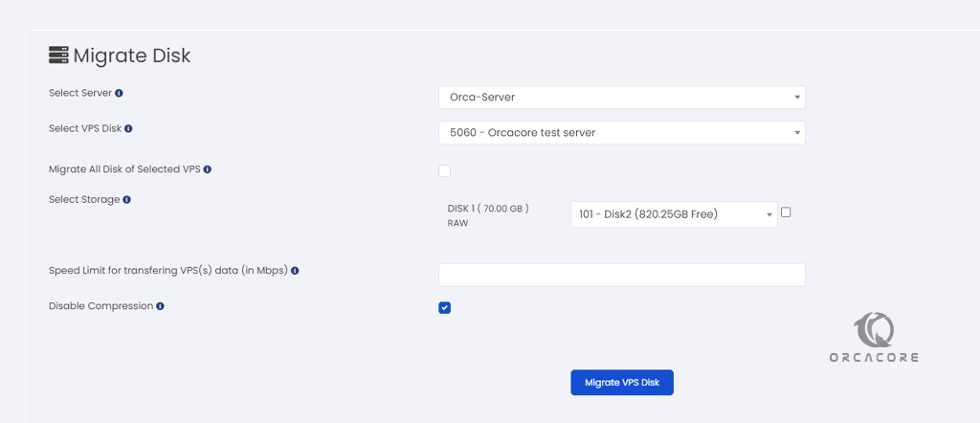Screen dimensions: 980x423
Task: Click the Migrate Disk heading text
Action: (132, 56)
